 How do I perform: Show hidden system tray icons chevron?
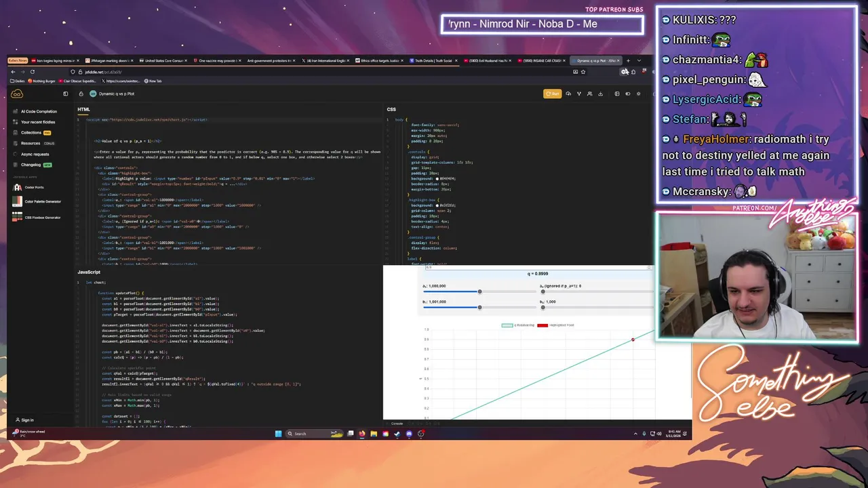[x=635, y=434]
